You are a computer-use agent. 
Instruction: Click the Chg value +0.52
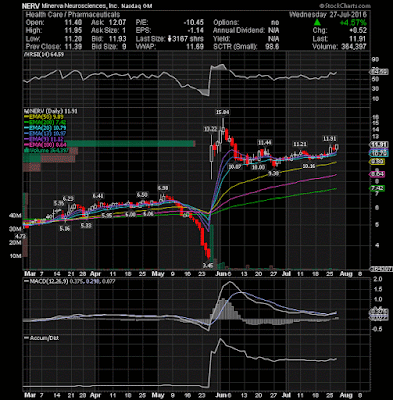(358, 31)
